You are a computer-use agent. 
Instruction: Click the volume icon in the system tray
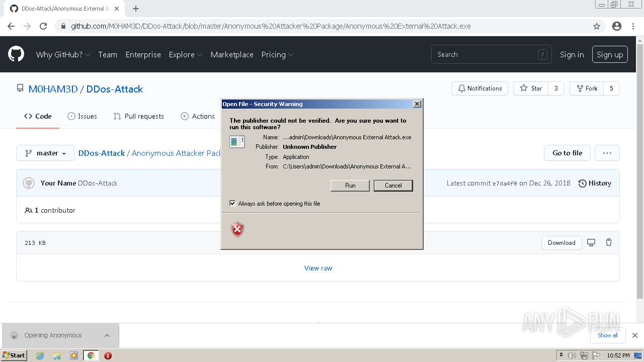tap(573, 355)
